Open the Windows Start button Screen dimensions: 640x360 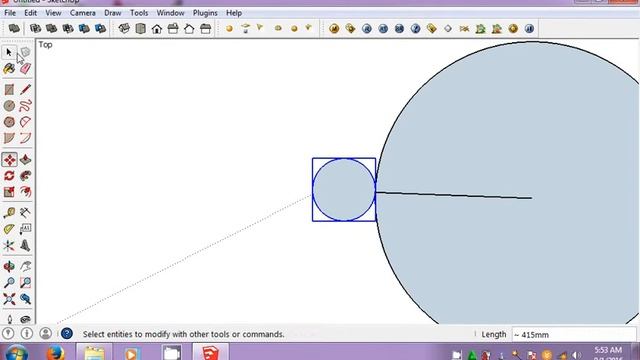tap(16, 353)
